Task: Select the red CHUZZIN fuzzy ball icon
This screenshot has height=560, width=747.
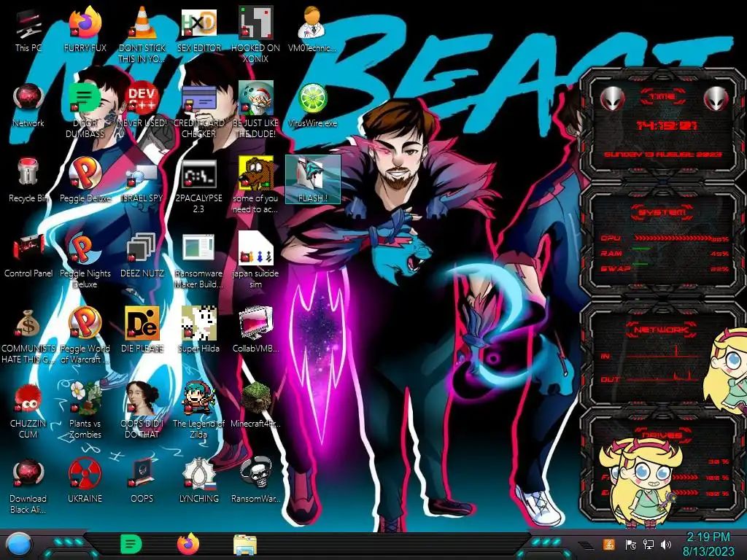Action: click(x=28, y=411)
